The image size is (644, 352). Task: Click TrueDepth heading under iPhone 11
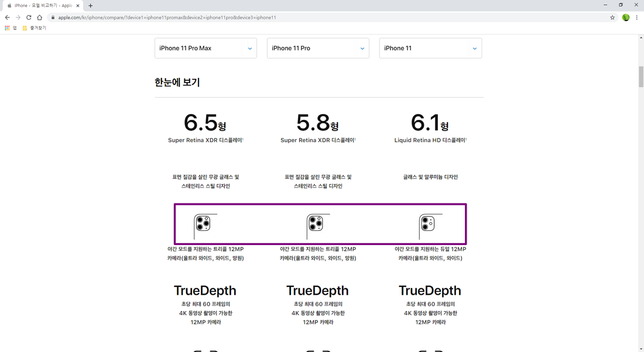pyautogui.click(x=430, y=291)
